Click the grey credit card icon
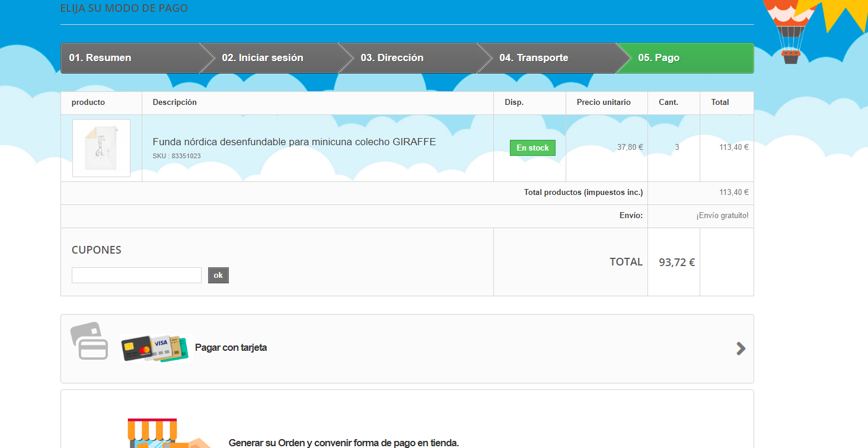 point(90,341)
